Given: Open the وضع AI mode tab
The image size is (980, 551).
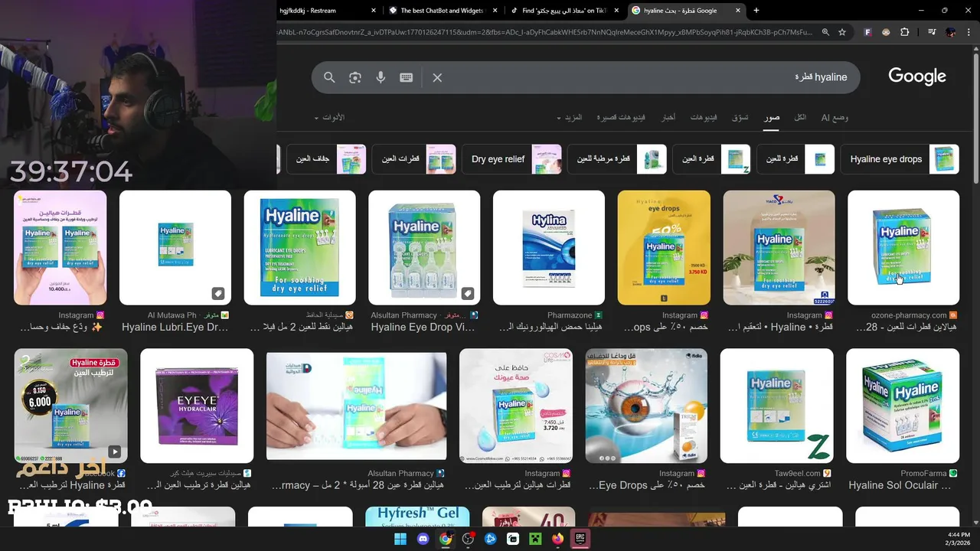Looking at the screenshot, I should 835,117.
